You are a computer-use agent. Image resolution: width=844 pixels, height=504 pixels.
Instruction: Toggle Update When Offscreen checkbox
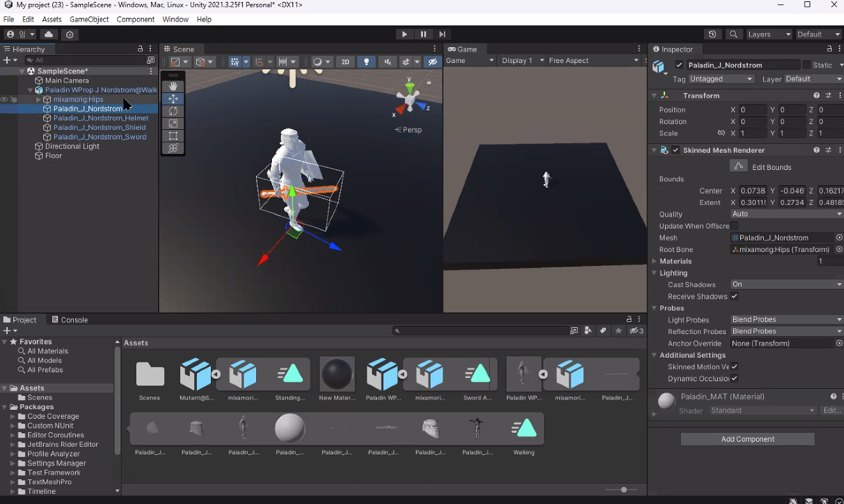734,226
